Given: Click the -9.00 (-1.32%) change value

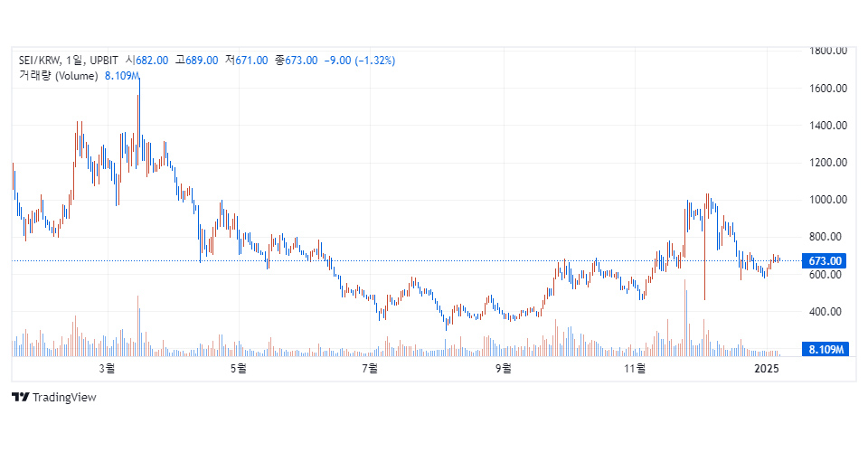Looking at the screenshot, I should (359, 61).
